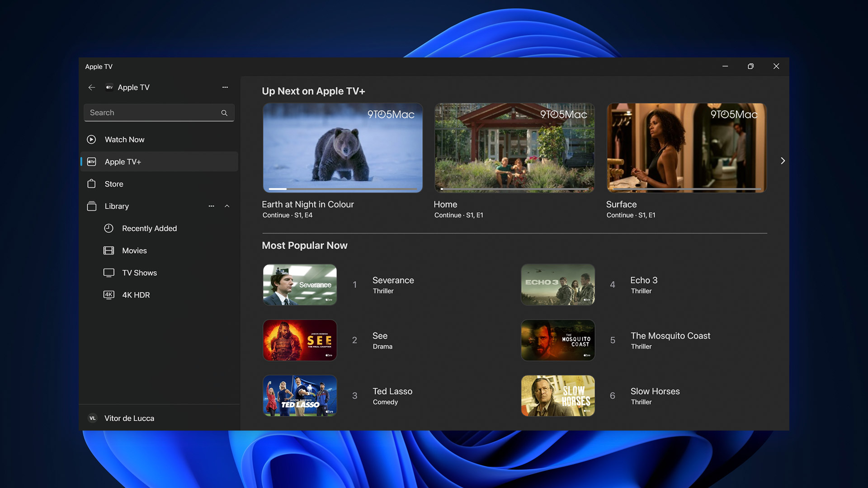This screenshot has height=488, width=868.
Task: Click the Watch Now sidebar icon
Action: coord(91,139)
